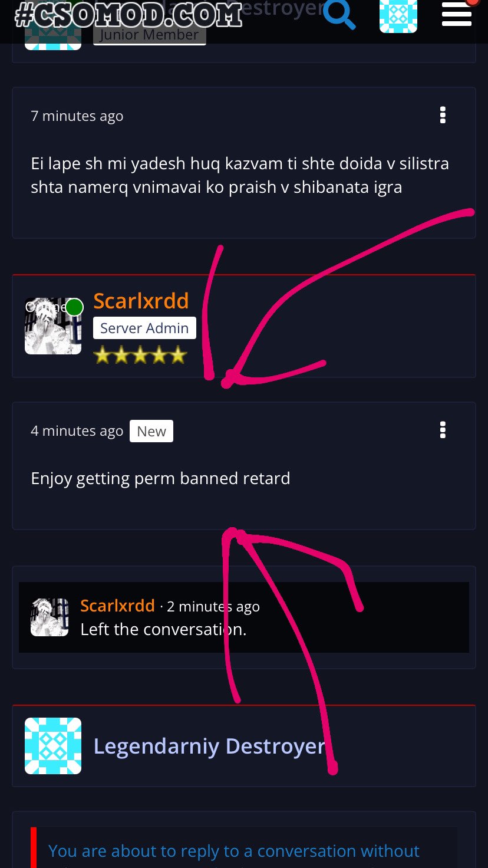The height and width of the screenshot is (868, 488).
Task: Click the New label on message
Action: 151,431
